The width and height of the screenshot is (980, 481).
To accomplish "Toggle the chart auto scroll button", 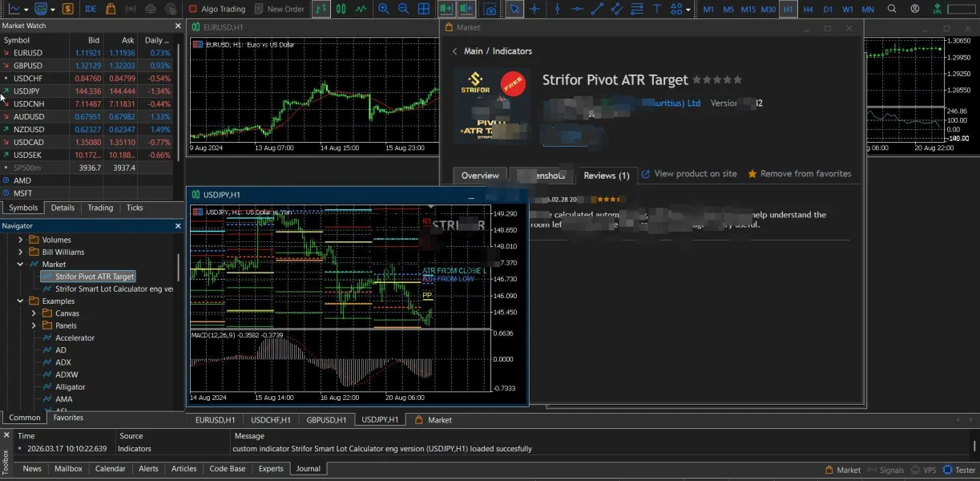I will tap(446, 9).
